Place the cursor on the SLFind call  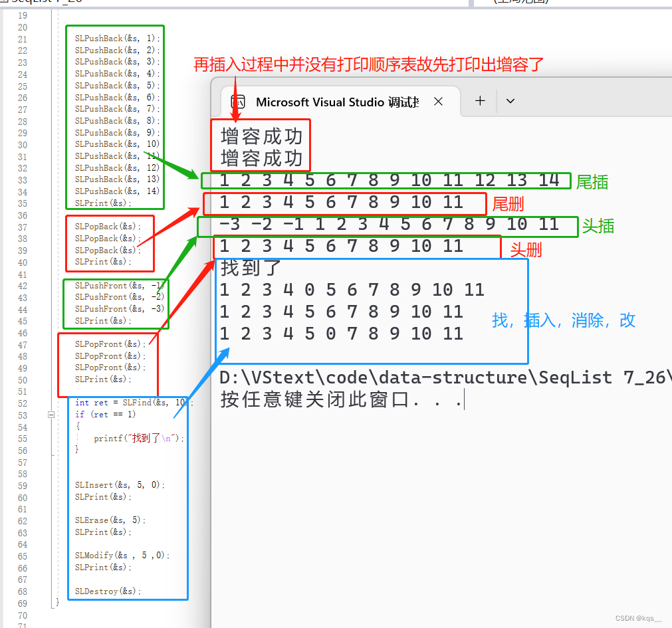click(134, 403)
